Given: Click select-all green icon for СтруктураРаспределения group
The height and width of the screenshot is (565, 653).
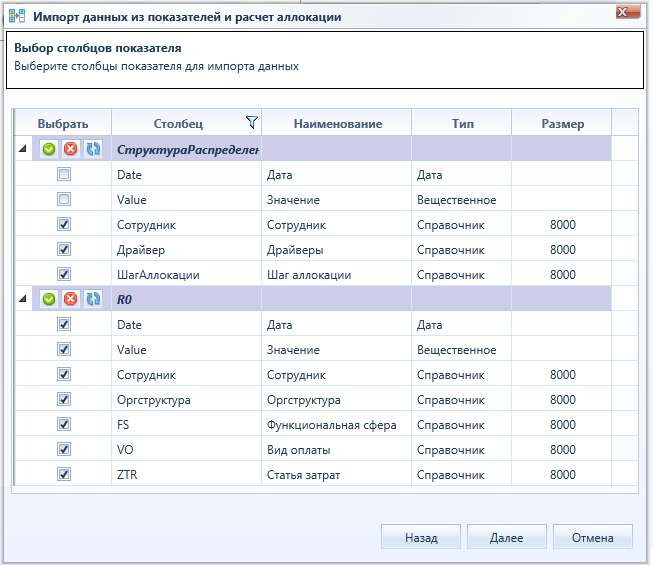Looking at the screenshot, I should [49, 149].
